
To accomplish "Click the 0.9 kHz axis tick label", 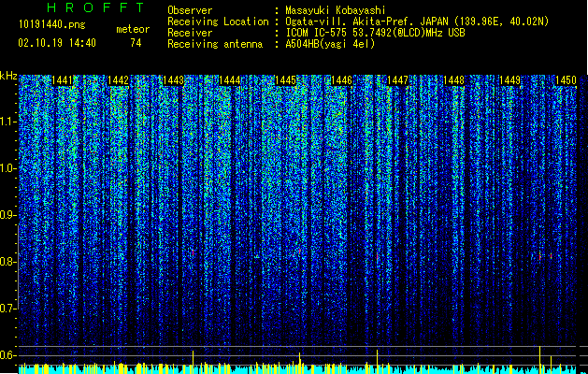I will point(8,215).
